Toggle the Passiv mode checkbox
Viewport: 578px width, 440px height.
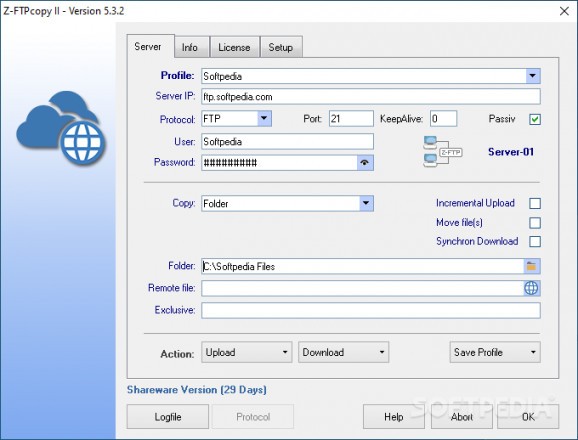[x=535, y=119]
